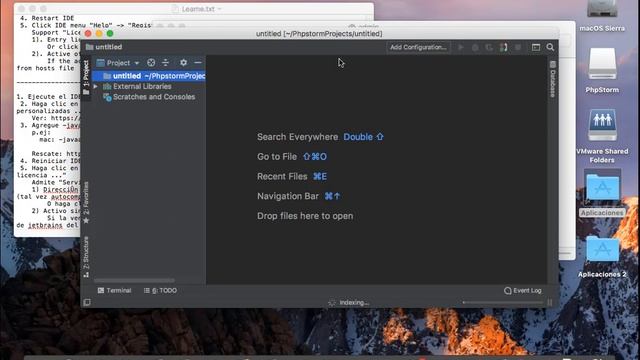Click Go to File hint text
The height and width of the screenshot is (360, 640).
[277, 157]
